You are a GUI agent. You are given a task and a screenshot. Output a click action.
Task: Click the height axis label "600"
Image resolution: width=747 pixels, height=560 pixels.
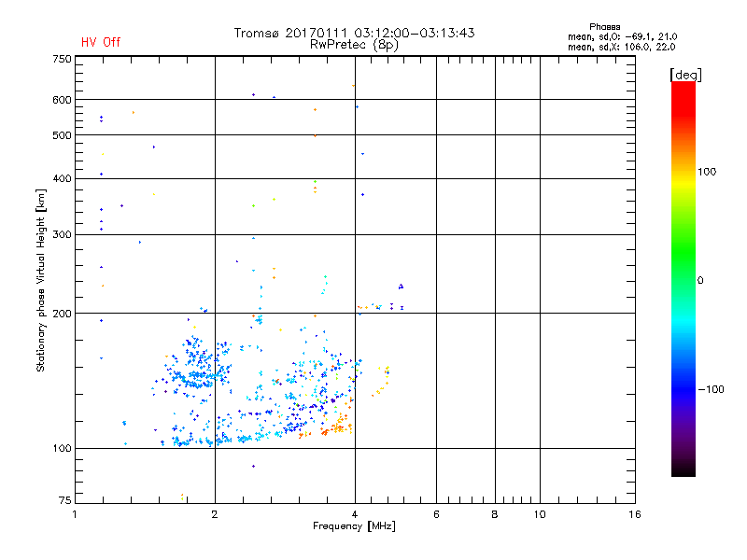point(62,100)
